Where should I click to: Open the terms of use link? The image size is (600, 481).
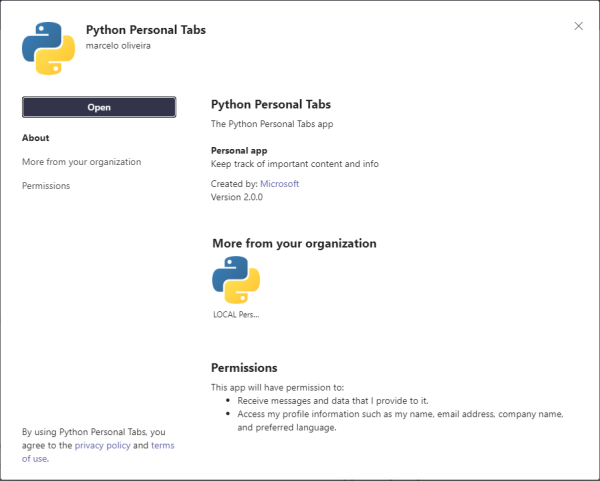click(x=98, y=452)
